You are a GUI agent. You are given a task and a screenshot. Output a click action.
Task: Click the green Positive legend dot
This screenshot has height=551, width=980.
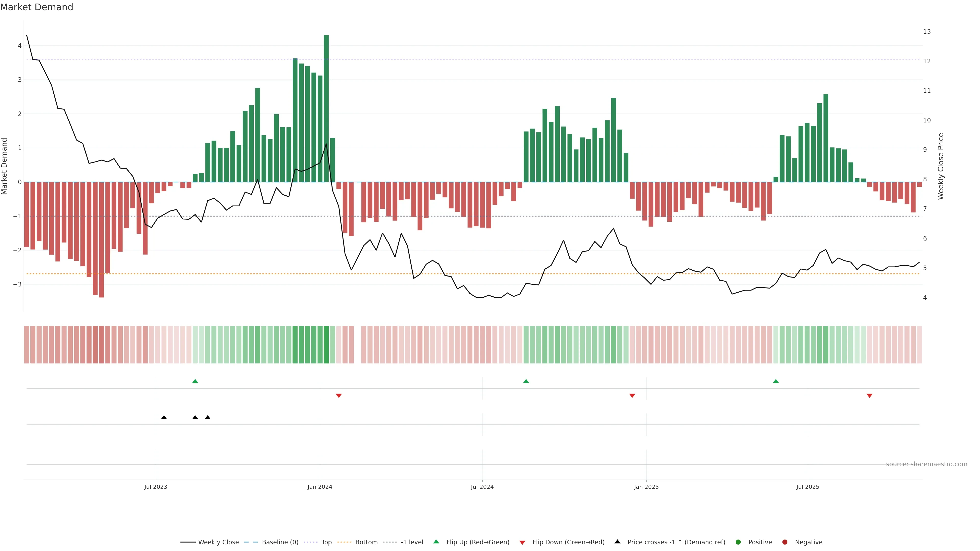738,542
